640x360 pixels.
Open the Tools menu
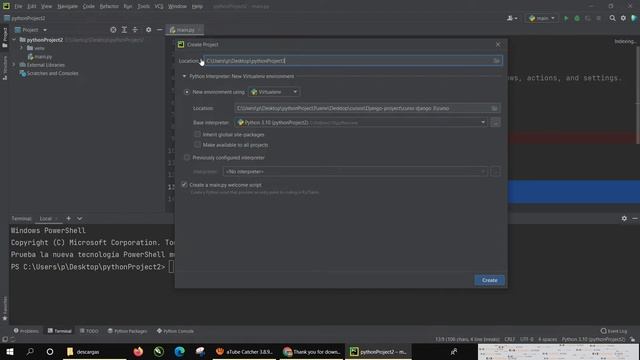(143, 7)
